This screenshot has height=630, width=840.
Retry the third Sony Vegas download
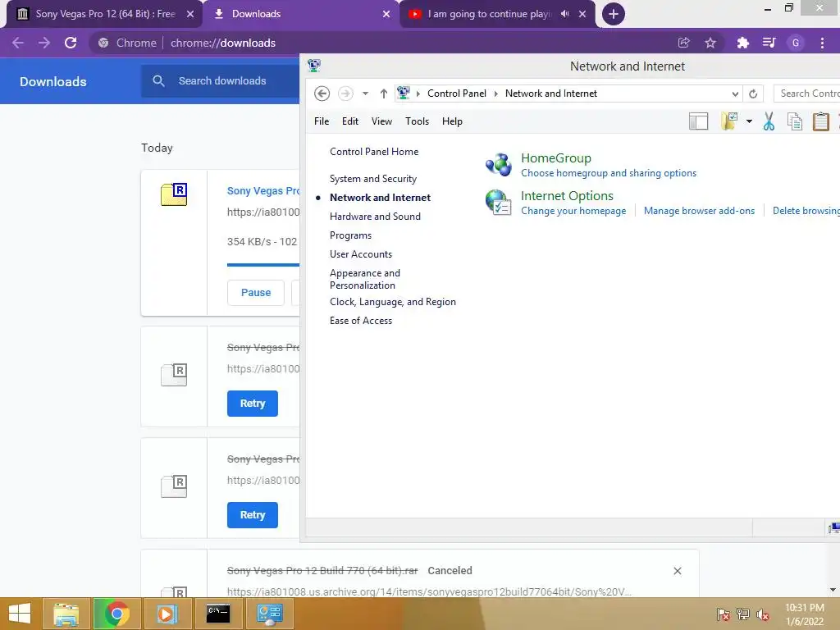pos(253,515)
